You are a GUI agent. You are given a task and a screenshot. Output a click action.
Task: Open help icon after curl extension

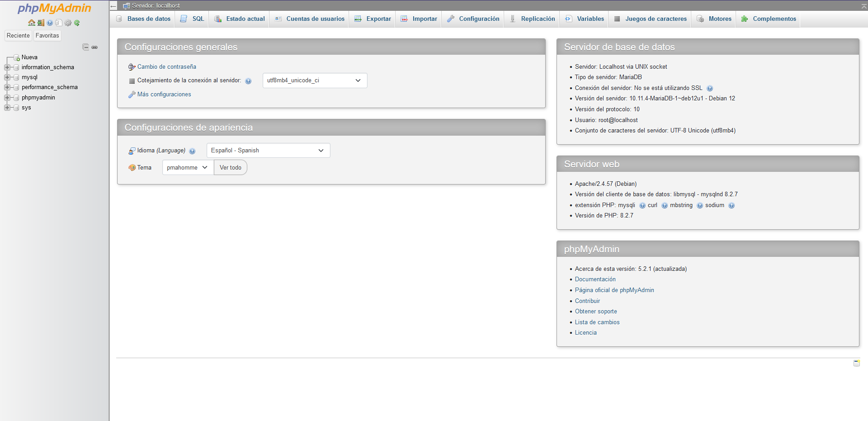tap(665, 206)
